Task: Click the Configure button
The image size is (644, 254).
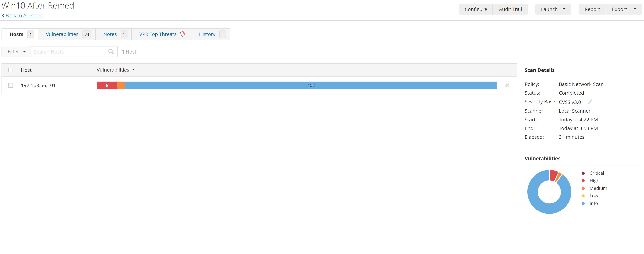Action: coord(476,9)
